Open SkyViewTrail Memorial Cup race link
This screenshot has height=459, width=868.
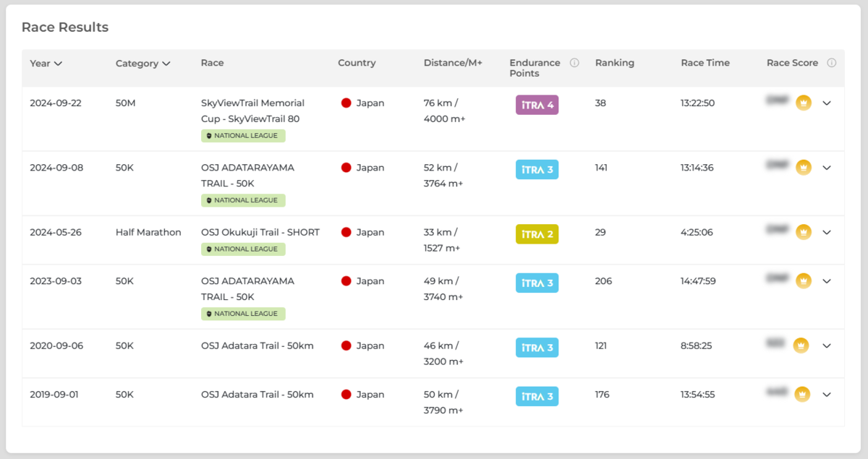252,111
